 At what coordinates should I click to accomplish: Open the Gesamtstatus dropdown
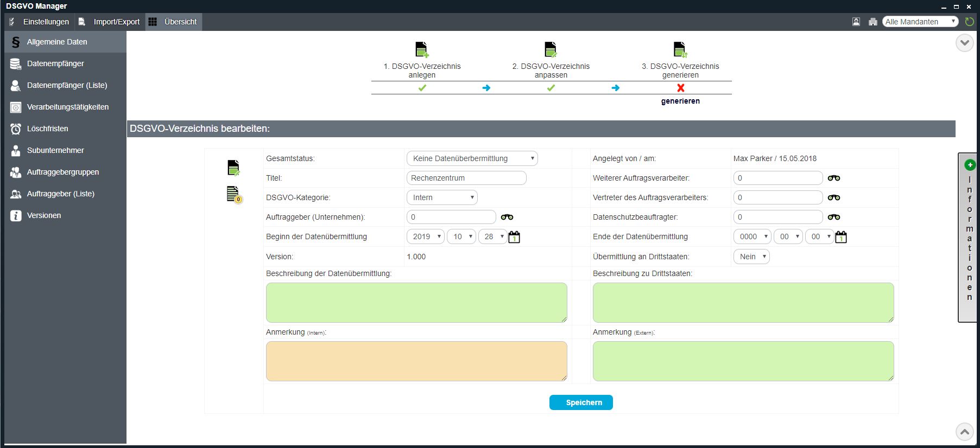[x=472, y=158]
